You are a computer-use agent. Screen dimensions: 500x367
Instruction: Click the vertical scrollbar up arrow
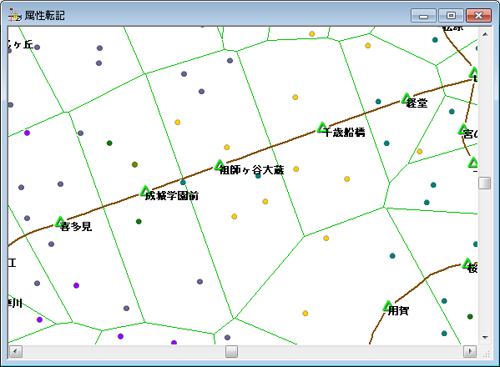coord(485,34)
